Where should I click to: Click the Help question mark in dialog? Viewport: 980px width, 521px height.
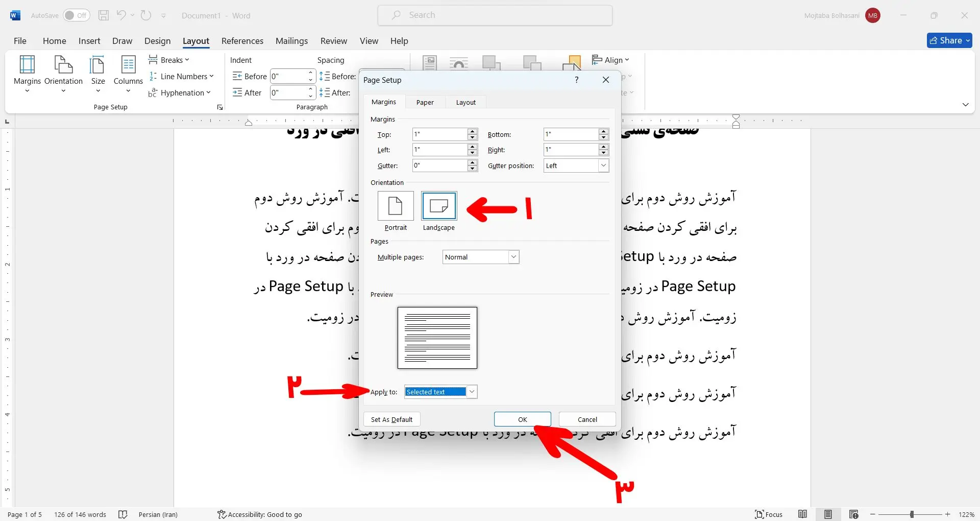577,80
